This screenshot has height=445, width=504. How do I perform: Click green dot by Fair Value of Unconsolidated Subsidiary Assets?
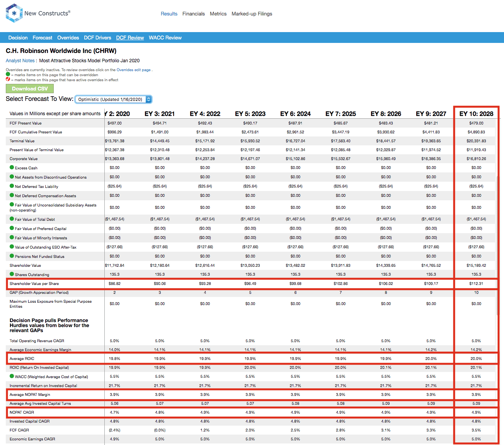(x=12, y=205)
